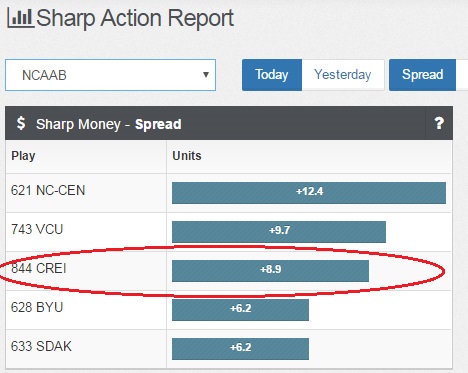Click the dropdown arrow in the NCAAB selector
Viewport: 468px width, 373px height.
pos(206,75)
